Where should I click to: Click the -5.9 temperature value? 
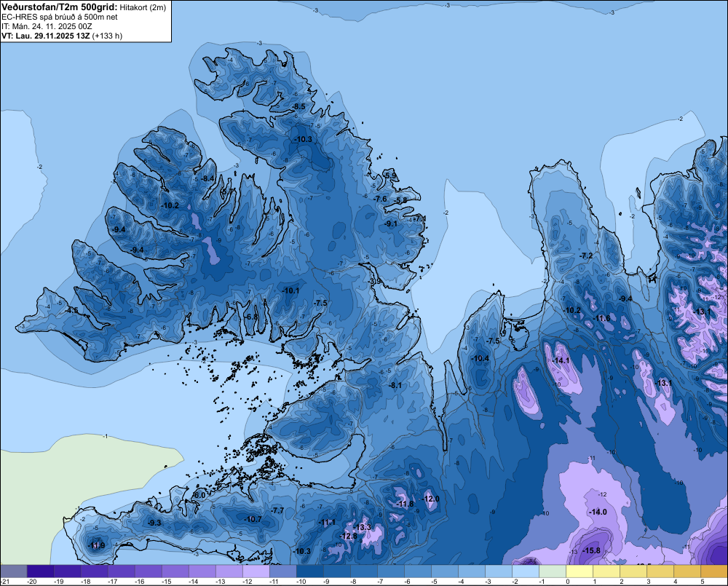391,175
